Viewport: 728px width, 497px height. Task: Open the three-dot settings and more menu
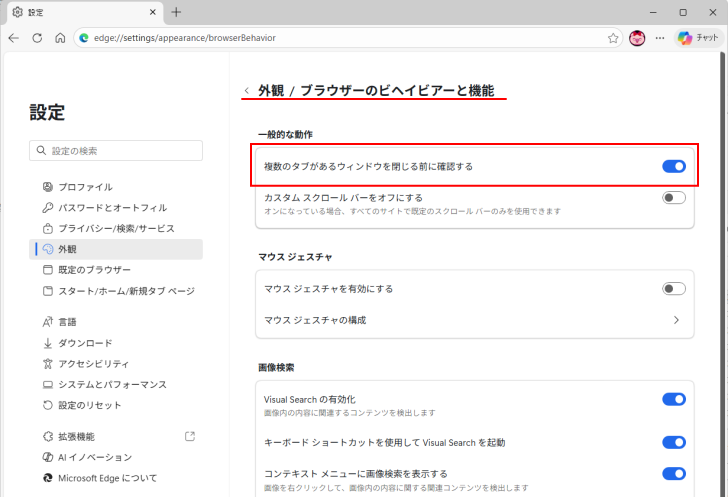[x=660, y=38]
